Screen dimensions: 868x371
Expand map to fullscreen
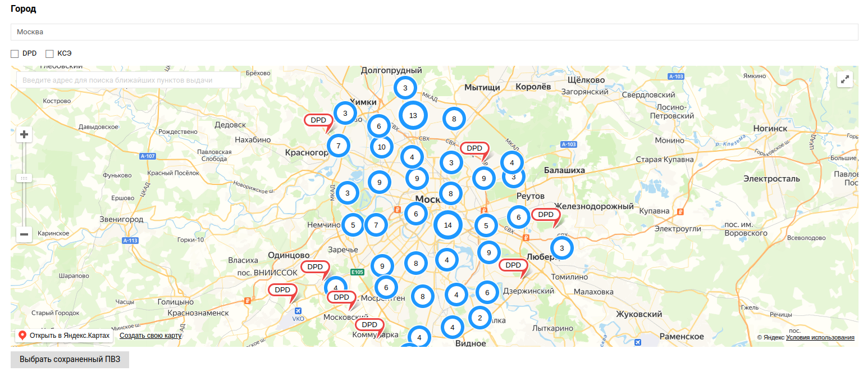[x=845, y=80]
